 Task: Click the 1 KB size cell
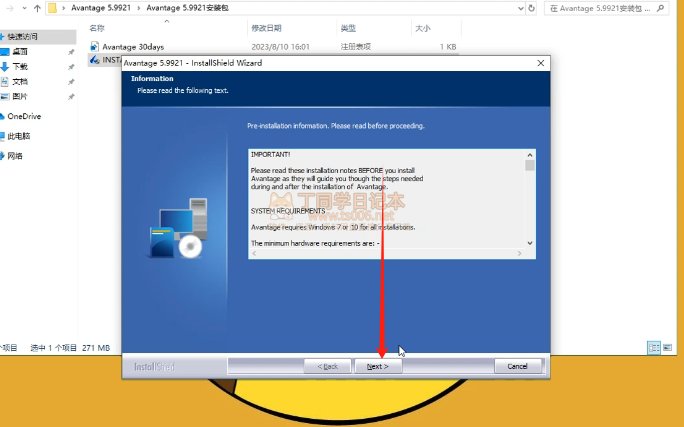[448, 47]
